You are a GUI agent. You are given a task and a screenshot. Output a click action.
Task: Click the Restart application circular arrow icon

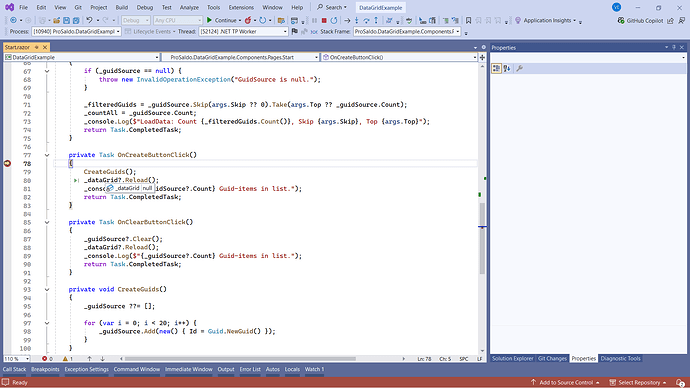[263, 20]
